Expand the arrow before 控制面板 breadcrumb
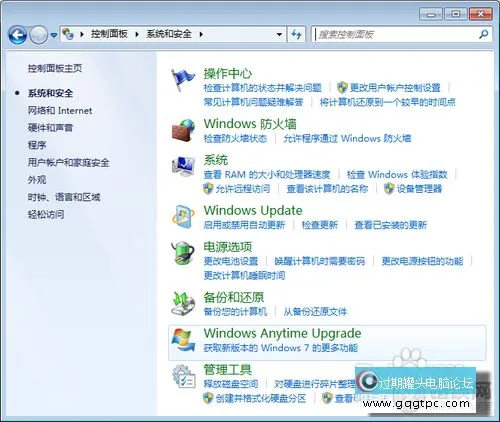The image size is (500, 422). pos(81,34)
